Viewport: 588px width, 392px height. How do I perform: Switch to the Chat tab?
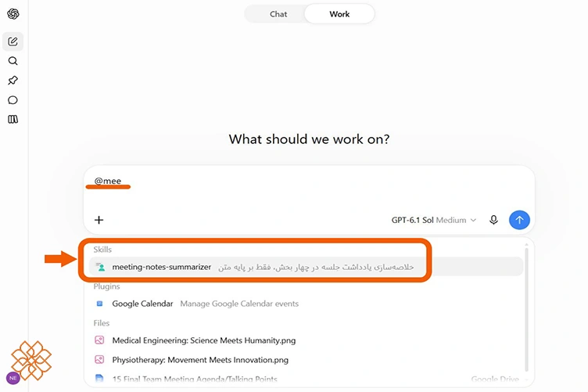pyautogui.click(x=278, y=14)
